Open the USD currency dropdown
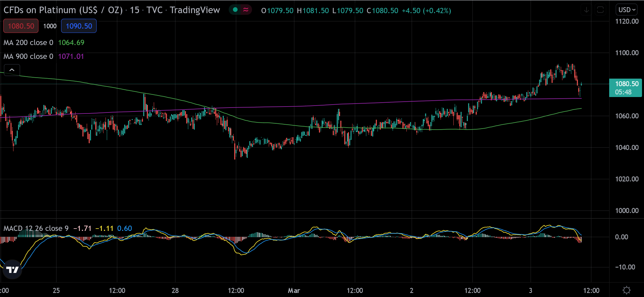 point(627,10)
